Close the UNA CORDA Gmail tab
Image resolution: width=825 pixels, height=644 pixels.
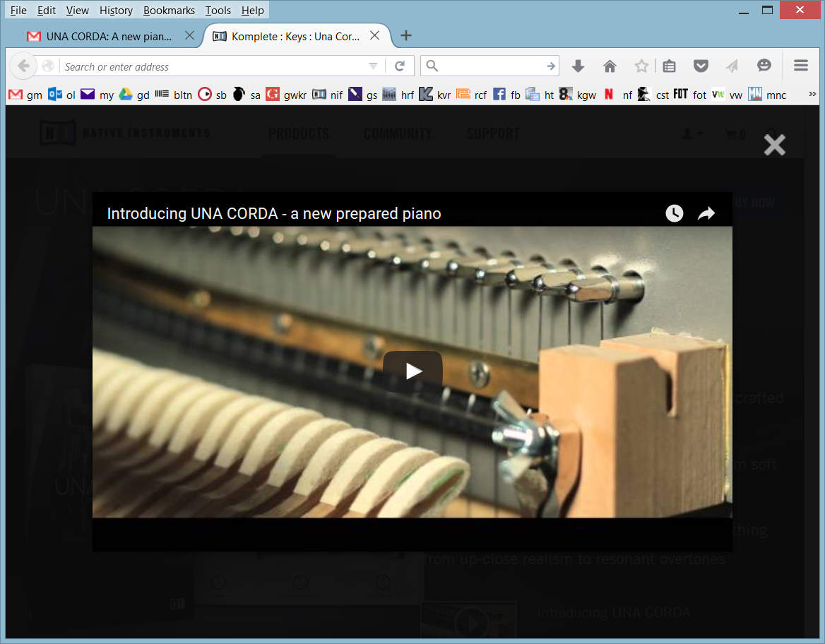pyautogui.click(x=190, y=36)
